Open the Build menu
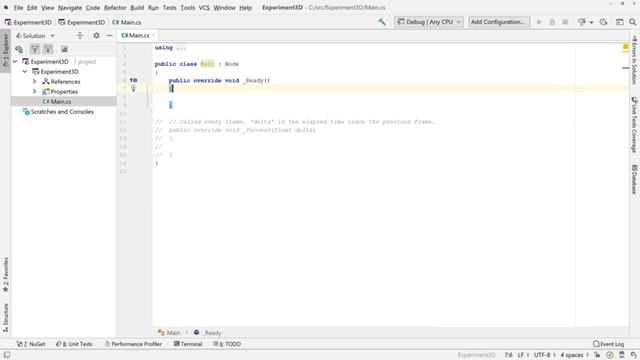Image resolution: width=640 pixels, height=360 pixels. (x=137, y=7)
